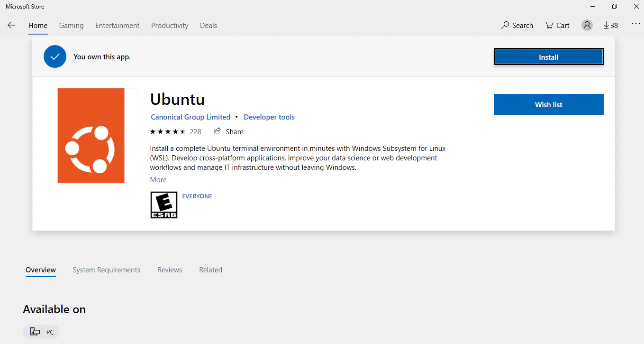Click the blue checkmark showing app ownership
644x344 pixels.
coord(55,56)
